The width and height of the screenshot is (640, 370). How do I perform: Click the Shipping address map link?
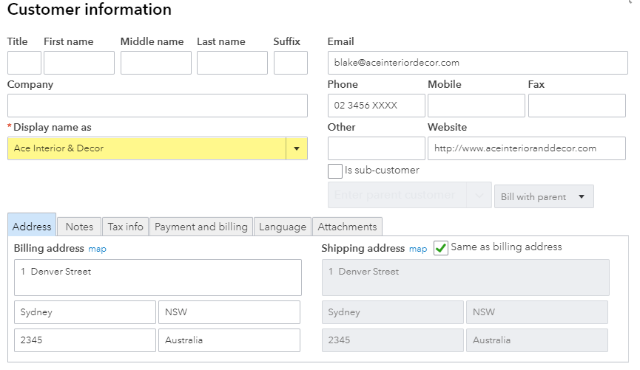(418, 249)
